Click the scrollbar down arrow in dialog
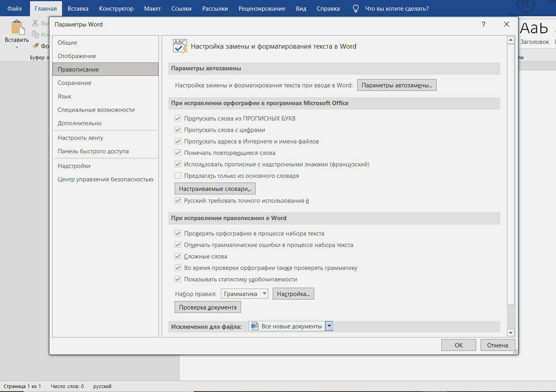The width and height of the screenshot is (556, 392). pyautogui.click(x=511, y=333)
